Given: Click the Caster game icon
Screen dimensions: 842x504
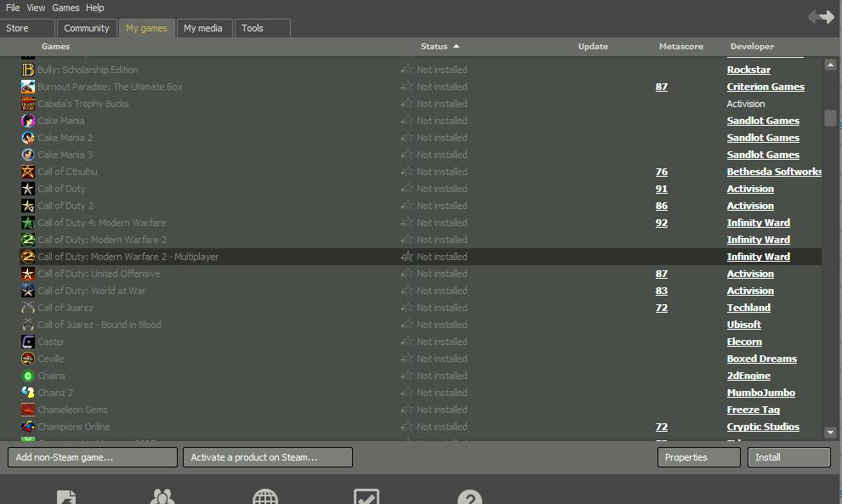Looking at the screenshot, I should (x=28, y=342).
